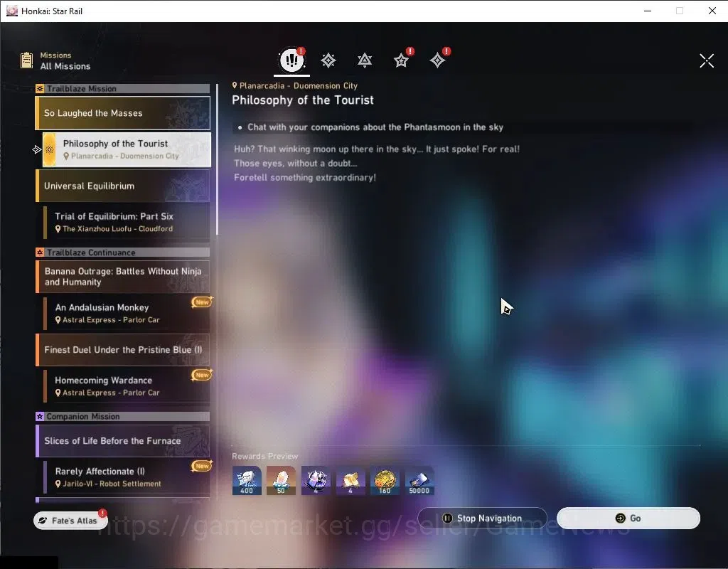Click the New badge on Homecoming Wardance
The image size is (728, 569).
click(202, 374)
